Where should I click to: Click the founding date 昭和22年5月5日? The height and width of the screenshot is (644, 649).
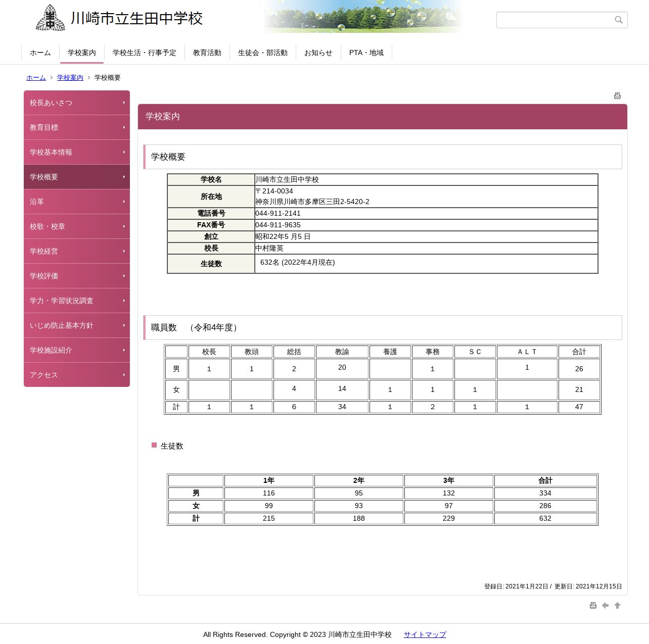[283, 236]
